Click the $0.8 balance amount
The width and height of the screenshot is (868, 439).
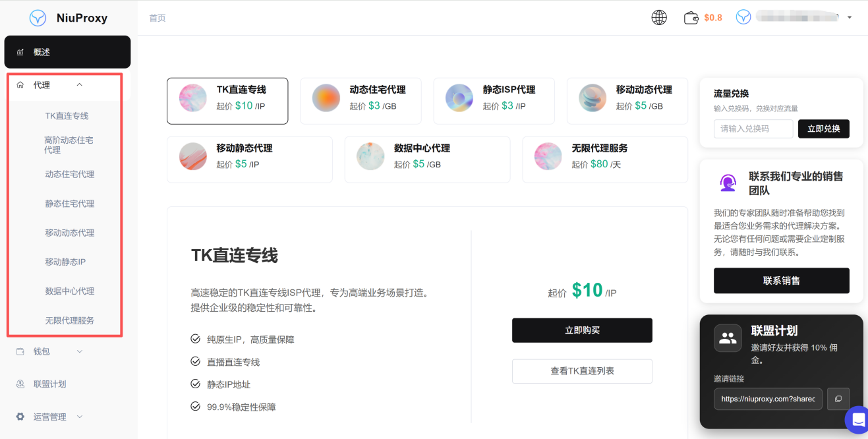tap(713, 18)
